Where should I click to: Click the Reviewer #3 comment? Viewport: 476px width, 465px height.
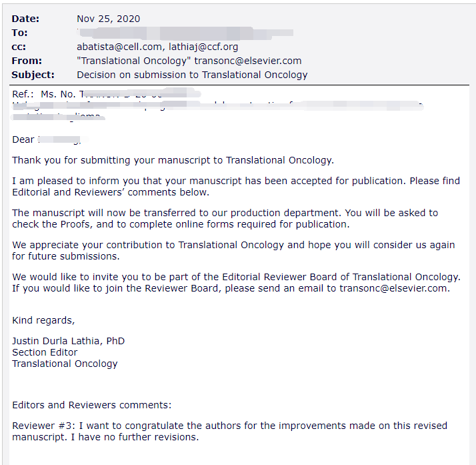pos(229,431)
